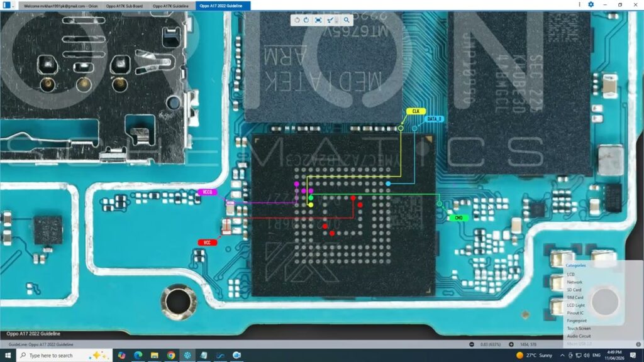Collapse the Categories panel
The image size is (644, 362).
(x=575, y=265)
